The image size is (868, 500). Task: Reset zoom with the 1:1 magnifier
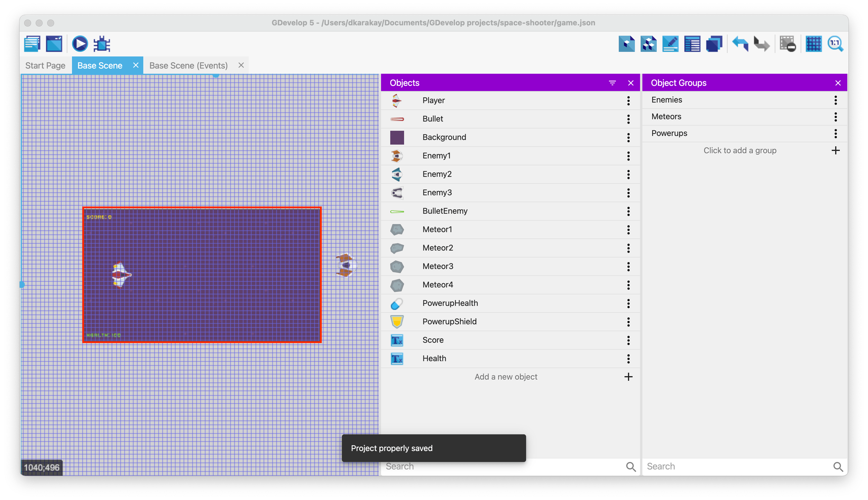click(835, 44)
